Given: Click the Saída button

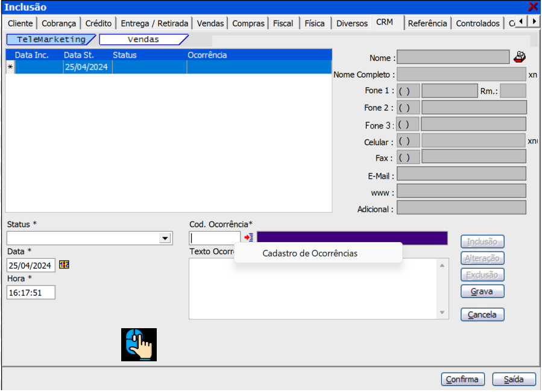Looking at the screenshot, I should 514,379.
